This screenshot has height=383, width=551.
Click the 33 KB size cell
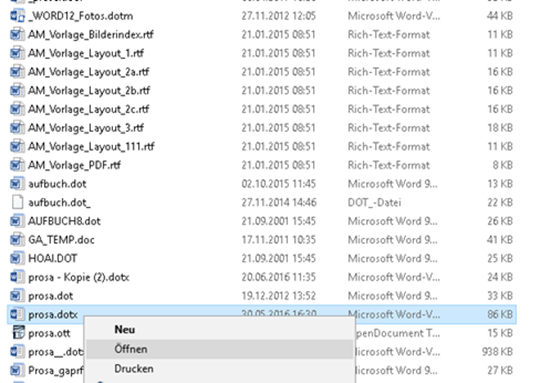500,295
